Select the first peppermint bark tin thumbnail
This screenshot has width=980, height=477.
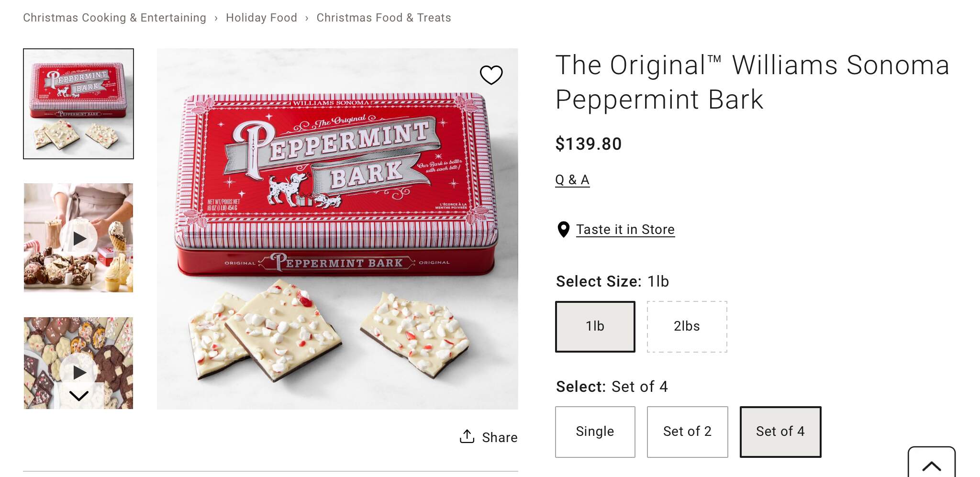(x=78, y=104)
